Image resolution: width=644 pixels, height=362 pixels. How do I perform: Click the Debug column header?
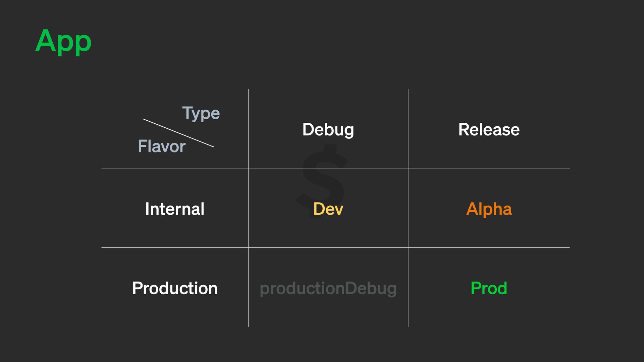click(x=328, y=129)
